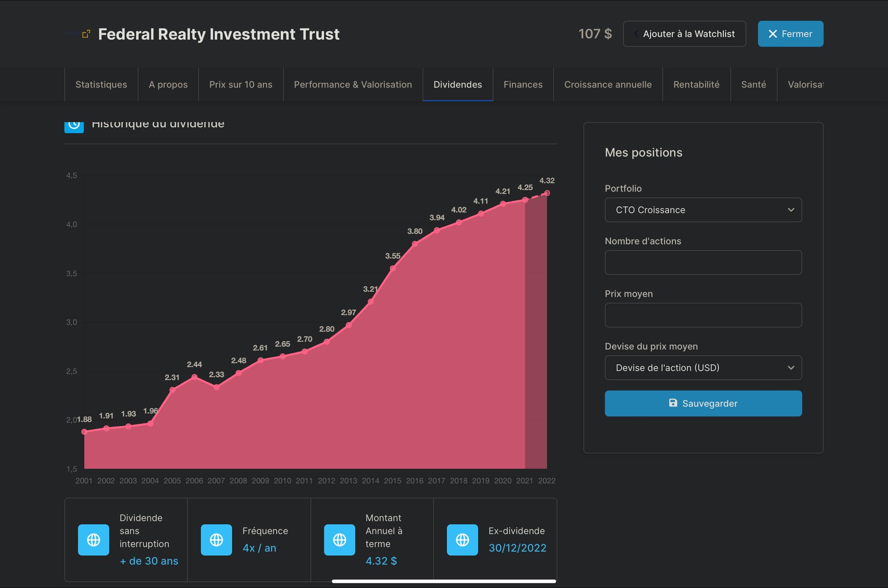Select the 2022 data point labeled 4.32
This screenshot has height=588, width=888.
point(547,193)
